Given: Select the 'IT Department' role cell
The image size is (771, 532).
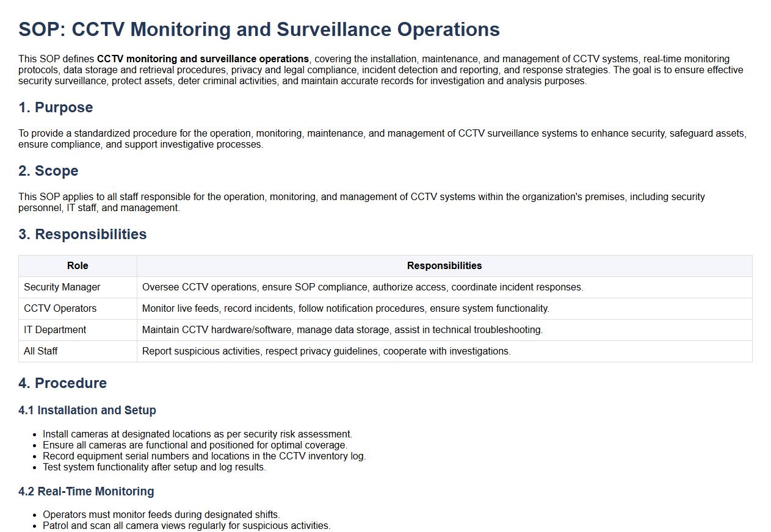Looking at the screenshot, I should click(x=55, y=330).
